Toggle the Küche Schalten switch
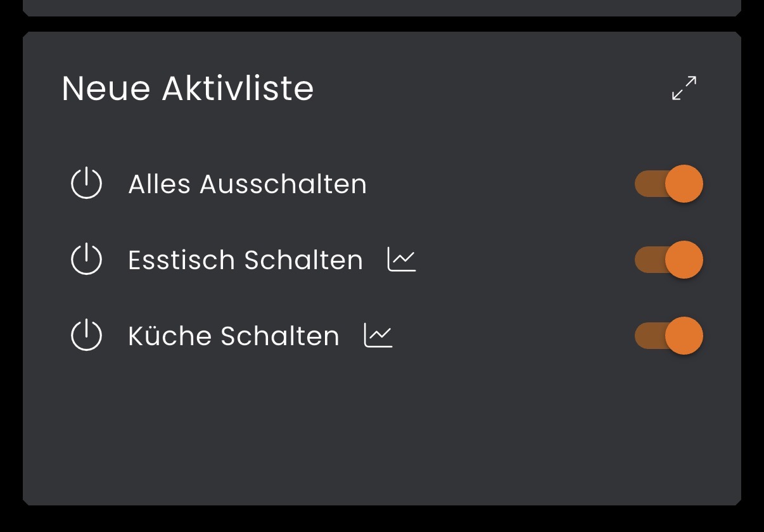This screenshot has width=764, height=532. 669,336
